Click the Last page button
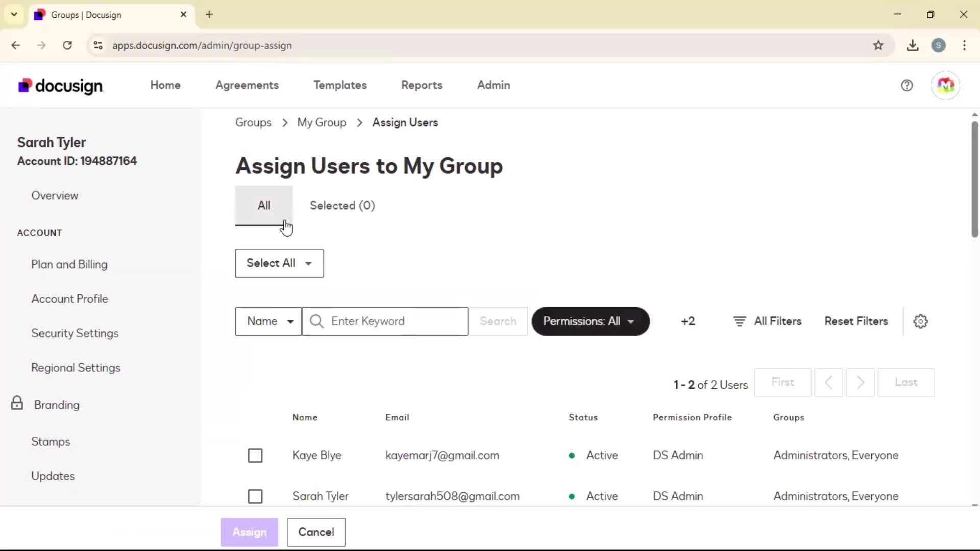This screenshot has width=980, height=551. pyautogui.click(x=906, y=382)
